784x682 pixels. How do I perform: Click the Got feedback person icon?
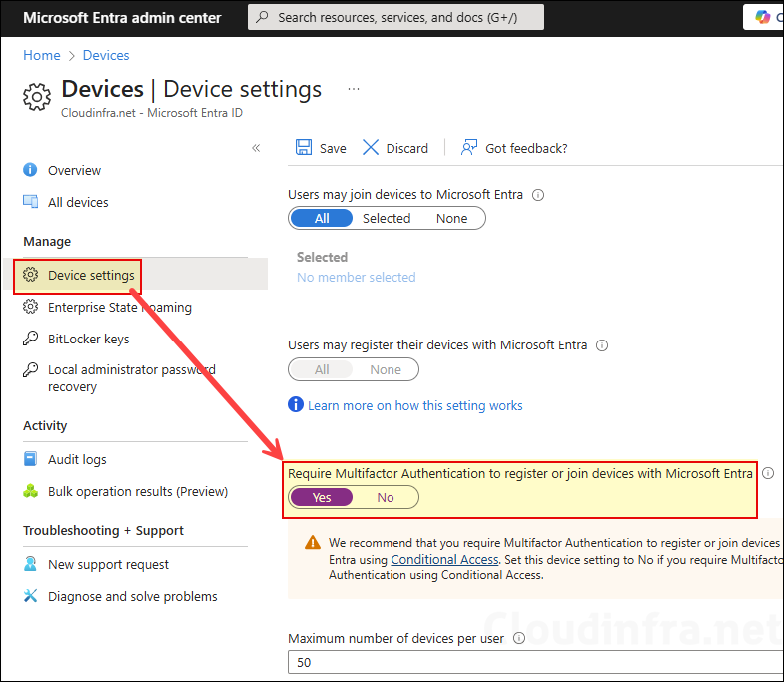tap(469, 148)
